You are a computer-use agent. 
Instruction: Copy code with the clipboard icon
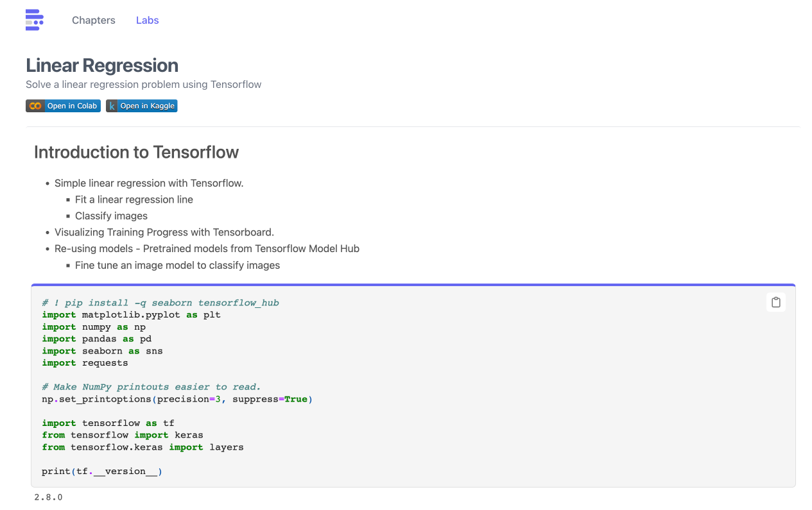point(776,302)
